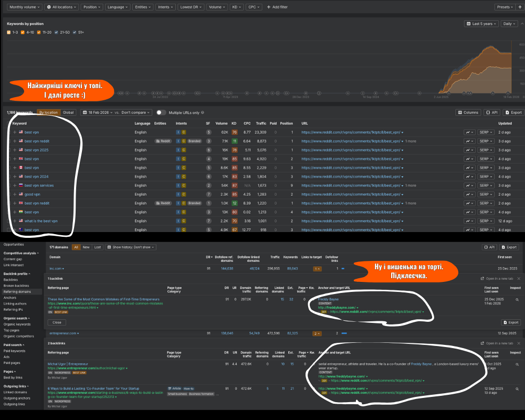Inspect the Michal Ugor backlink with magnifier icon
The height and width of the screenshot is (420, 525).
517,364
